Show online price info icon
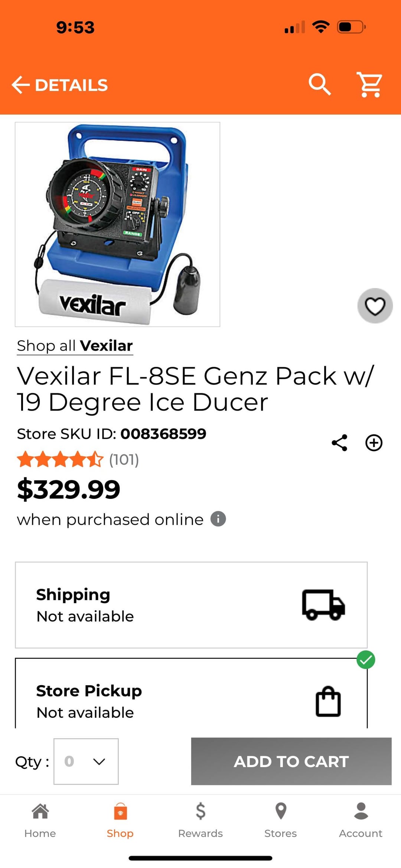The width and height of the screenshot is (401, 868). coord(218,519)
